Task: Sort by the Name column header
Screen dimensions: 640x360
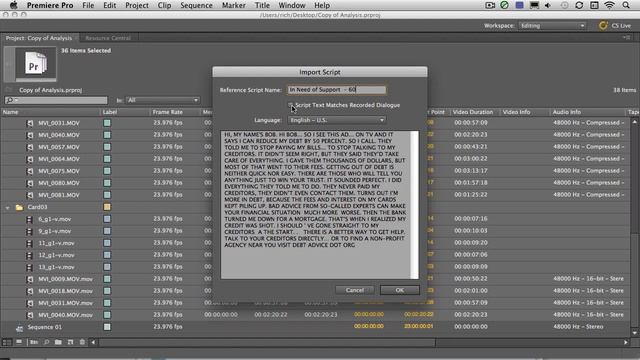Action: click(x=51, y=112)
